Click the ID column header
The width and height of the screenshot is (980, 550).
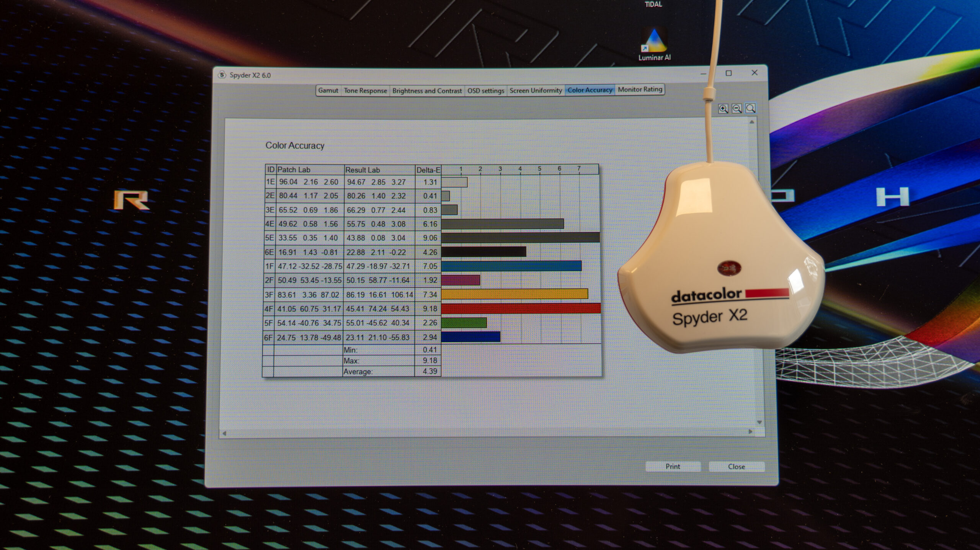pyautogui.click(x=271, y=170)
